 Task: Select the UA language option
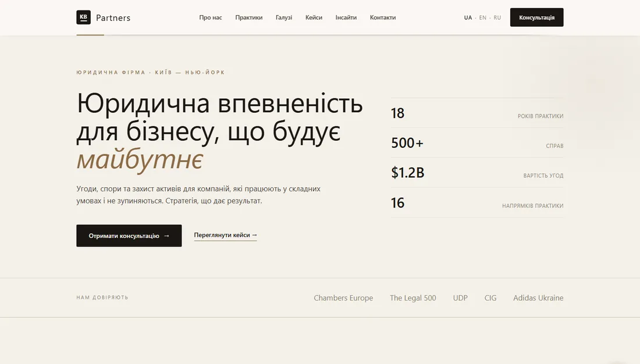(468, 17)
